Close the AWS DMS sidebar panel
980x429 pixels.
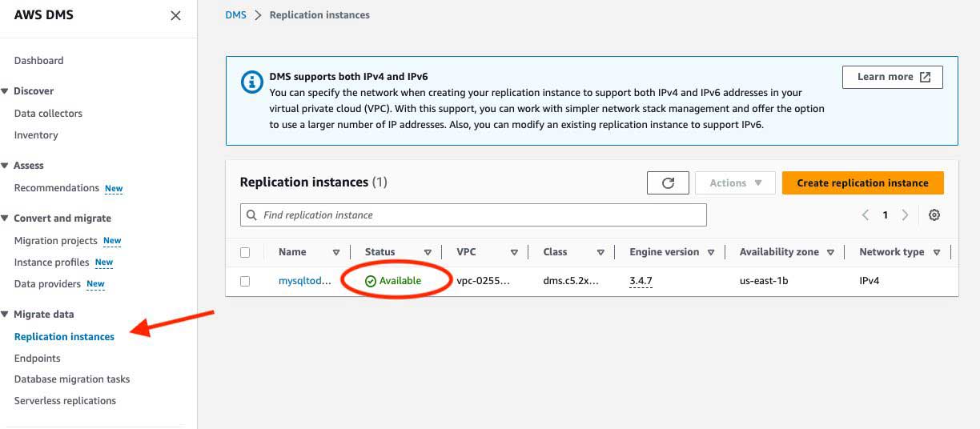point(175,16)
